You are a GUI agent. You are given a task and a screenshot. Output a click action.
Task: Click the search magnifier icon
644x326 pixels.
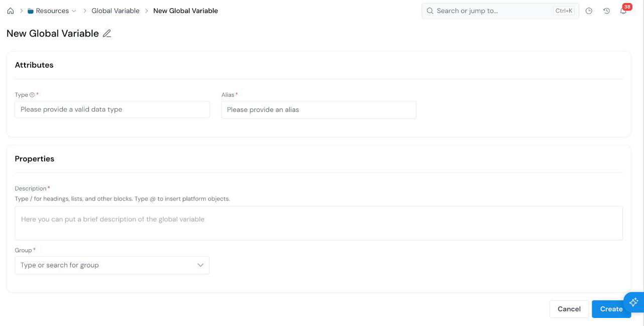pos(430,11)
